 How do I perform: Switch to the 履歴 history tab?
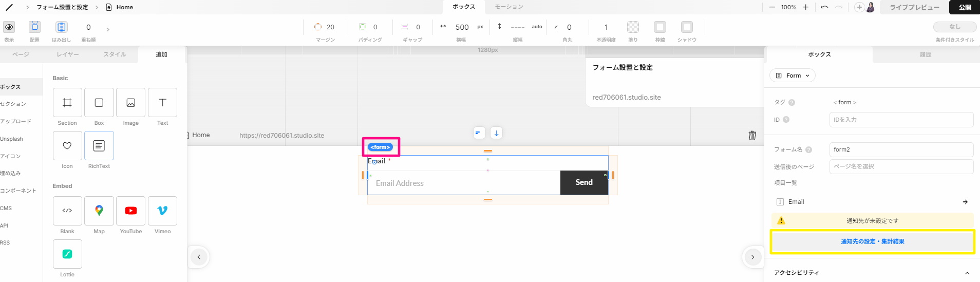pos(926,54)
